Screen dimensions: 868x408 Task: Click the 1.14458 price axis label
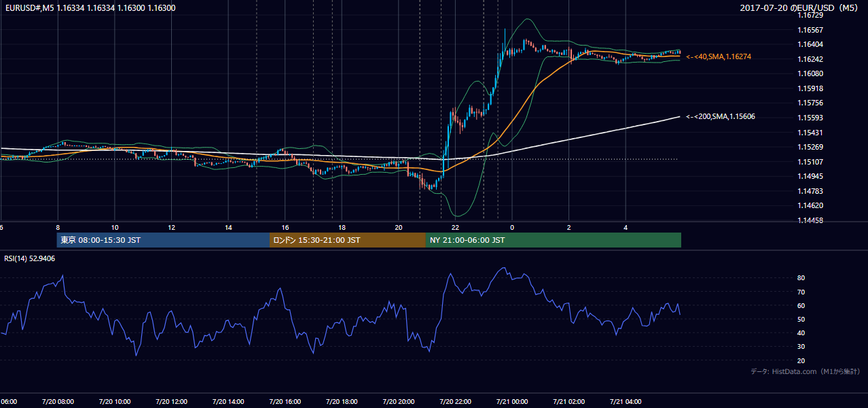[812, 220]
